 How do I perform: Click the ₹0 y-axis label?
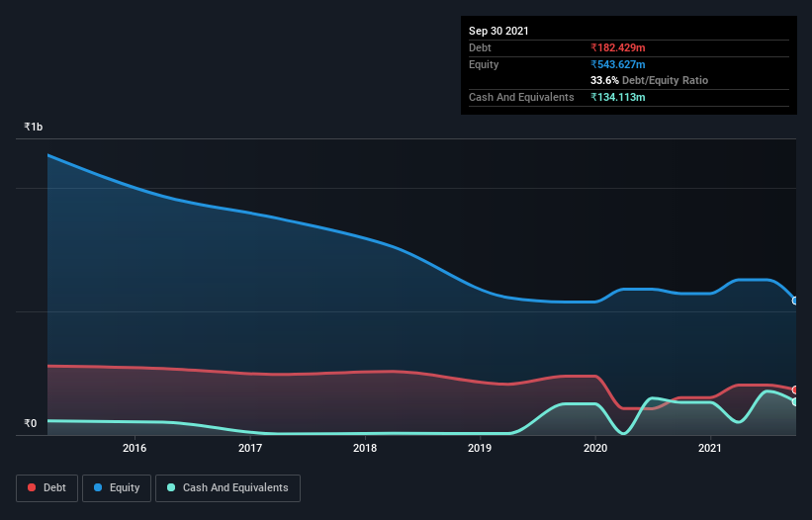(x=31, y=423)
